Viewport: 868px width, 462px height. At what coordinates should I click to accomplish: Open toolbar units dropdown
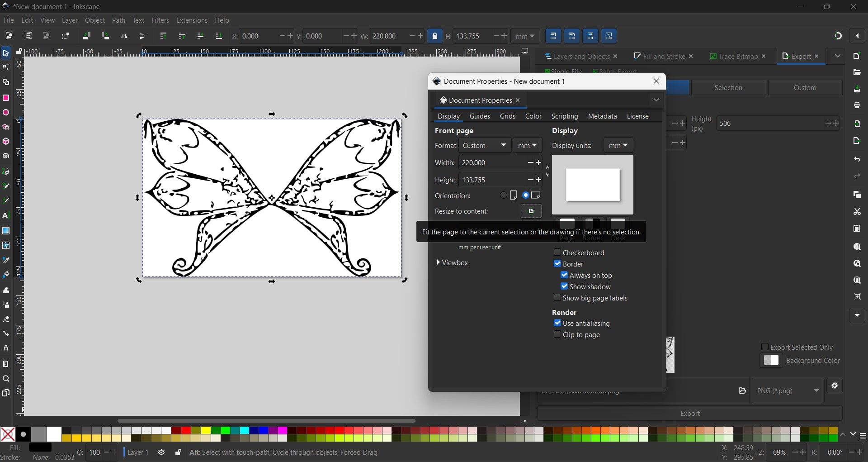[x=526, y=36]
